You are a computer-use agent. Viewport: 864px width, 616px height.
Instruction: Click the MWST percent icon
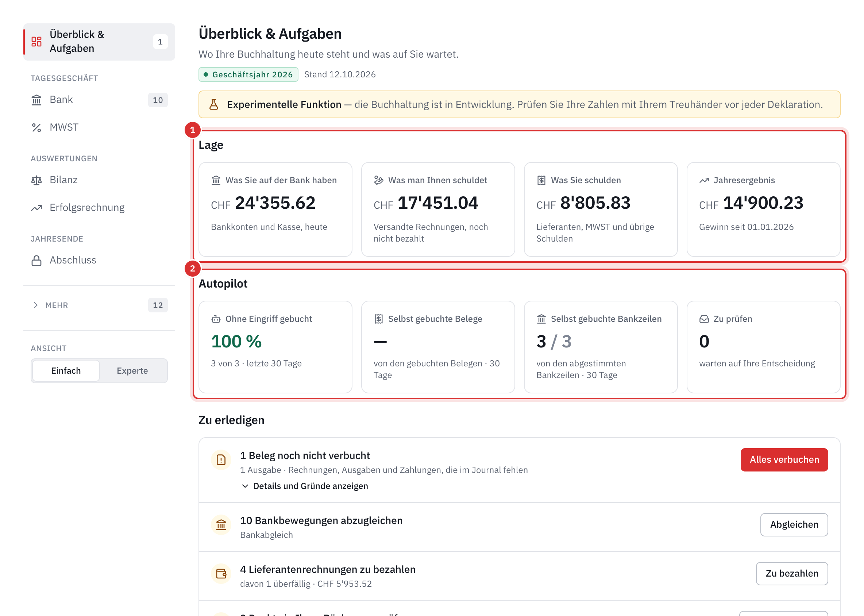click(x=36, y=127)
